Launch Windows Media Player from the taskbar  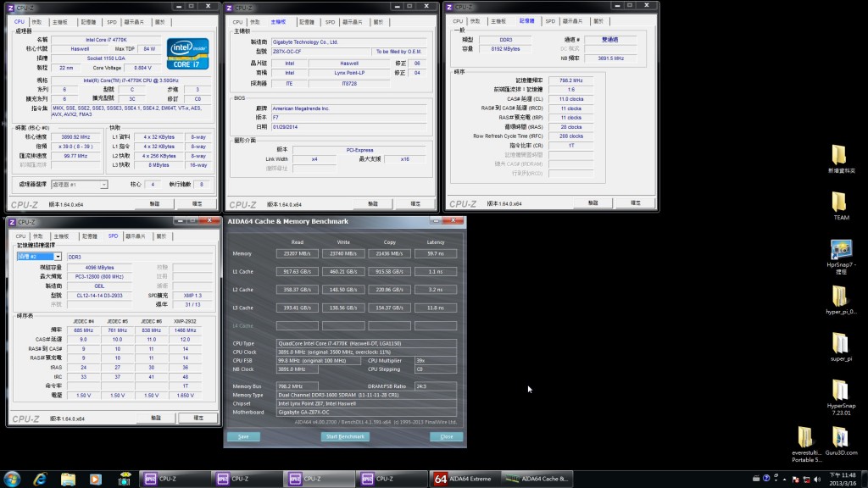click(x=96, y=479)
